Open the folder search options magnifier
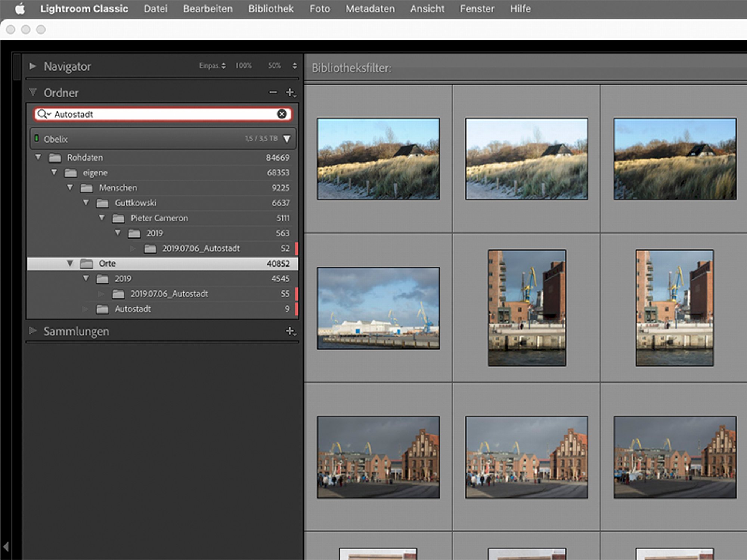 tap(44, 114)
